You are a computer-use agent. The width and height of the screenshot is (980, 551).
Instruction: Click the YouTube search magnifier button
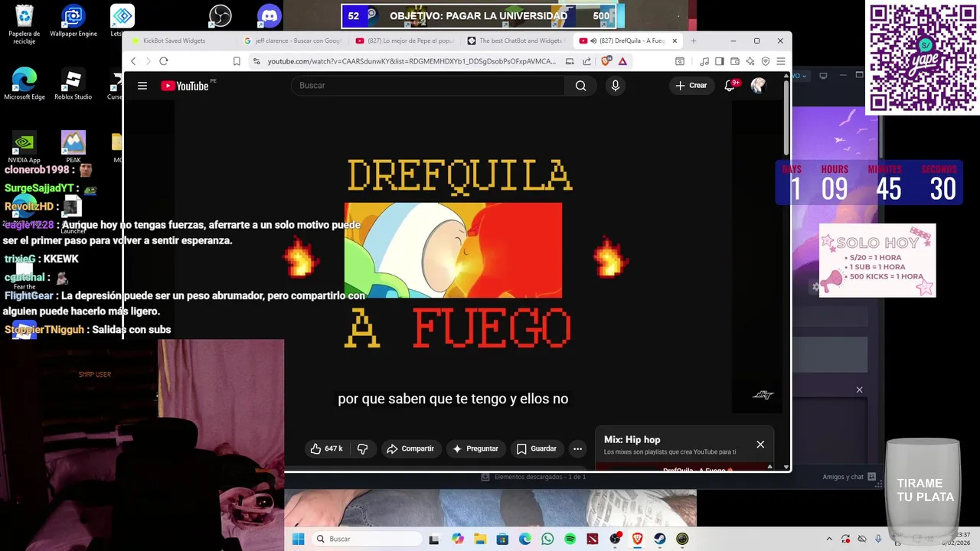[x=580, y=86]
